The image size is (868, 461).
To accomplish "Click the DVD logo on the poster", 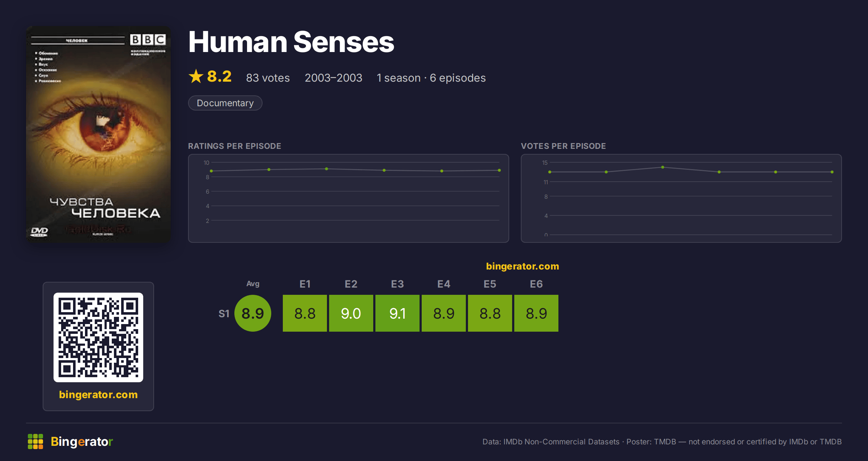I will click(39, 232).
